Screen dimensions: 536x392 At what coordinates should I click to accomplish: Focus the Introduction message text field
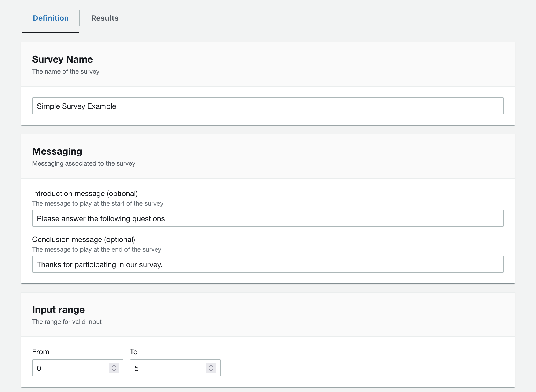[x=268, y=218]
